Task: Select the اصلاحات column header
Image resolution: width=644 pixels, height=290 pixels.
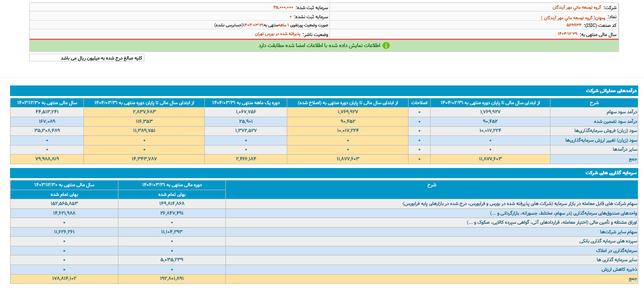Action: pyautogui.click(x=420, y=103)
